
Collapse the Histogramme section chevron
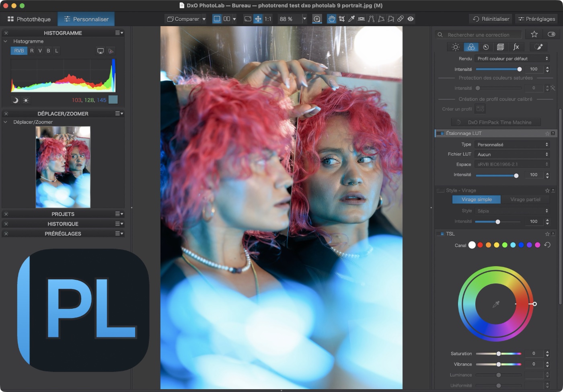tap(6, 41)
